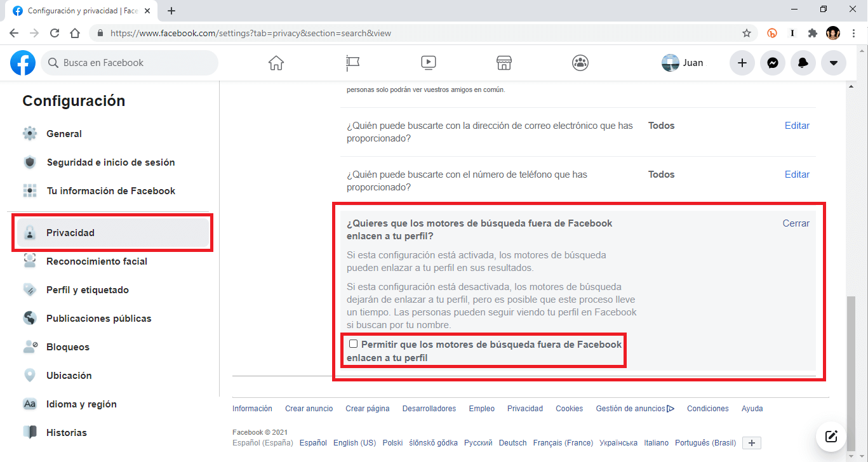Check Permitir que los motores de búsqueda
This screenshot has height=462, width=868.
pos(354,344)
